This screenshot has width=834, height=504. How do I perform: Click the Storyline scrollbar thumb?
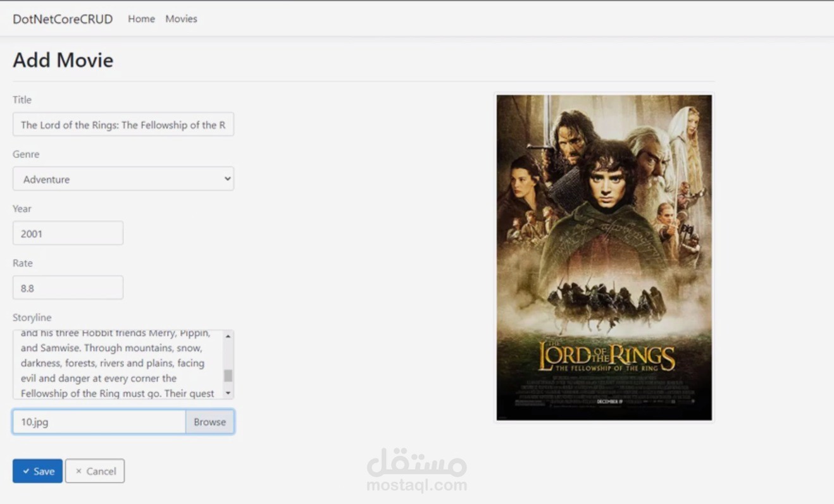[x=228, y=376]
